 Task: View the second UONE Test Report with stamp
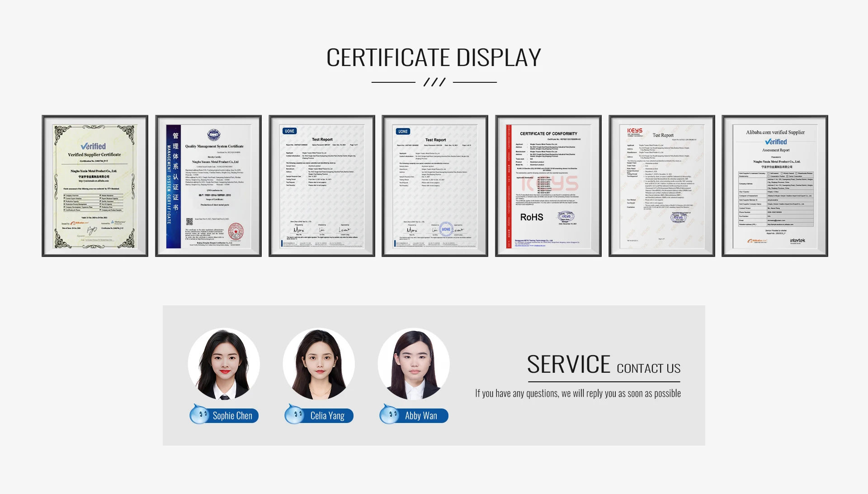click(435, 186)
